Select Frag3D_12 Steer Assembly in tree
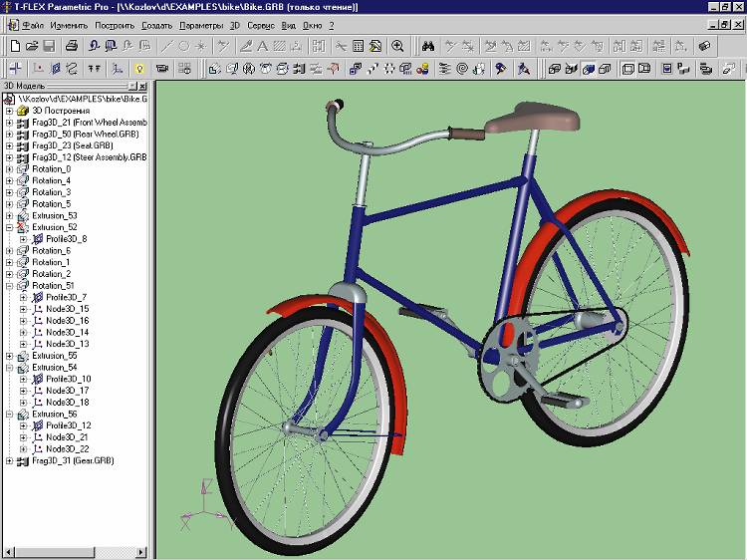This screenshot has height=560, width=747. (89, 157)
